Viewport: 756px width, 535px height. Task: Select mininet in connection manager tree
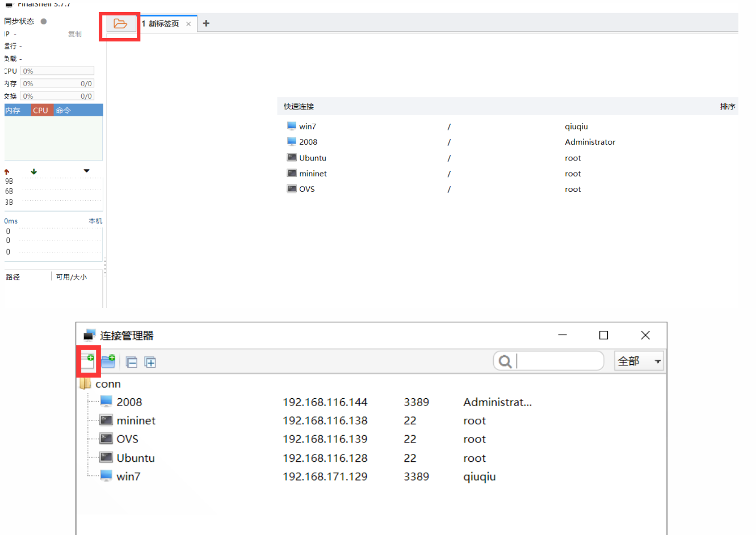136,420
